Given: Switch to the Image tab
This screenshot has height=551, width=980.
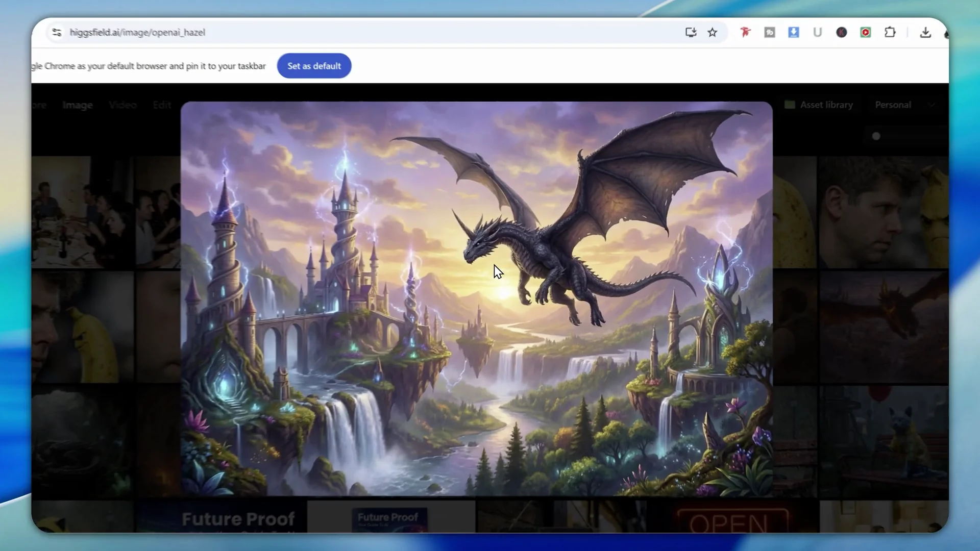Looking at the screenshot, I should point(78,105).
